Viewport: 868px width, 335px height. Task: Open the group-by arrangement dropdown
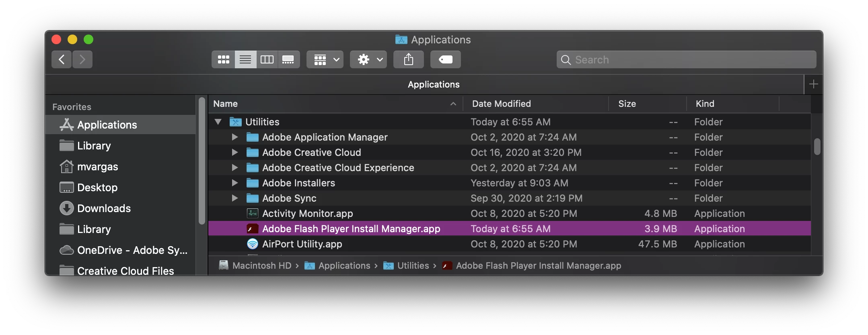pos(325,59)
